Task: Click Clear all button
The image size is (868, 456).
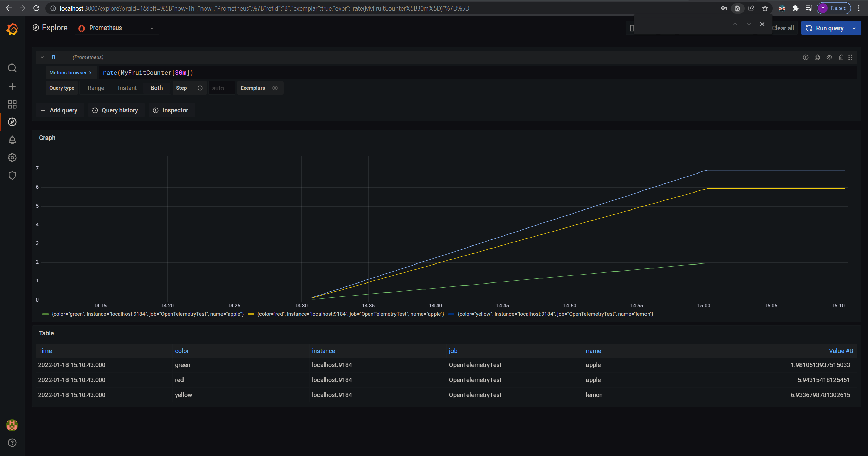Action: coord(783,28)
